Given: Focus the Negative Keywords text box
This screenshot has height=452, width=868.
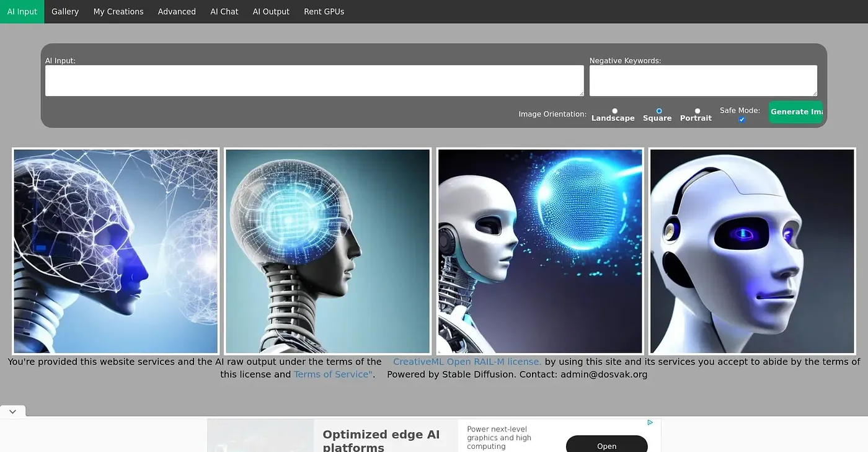Looking at the screenshot, I should (703, 81).
